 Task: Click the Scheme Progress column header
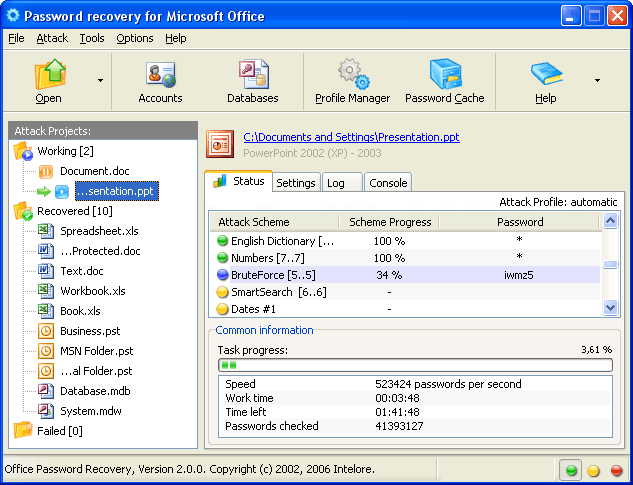point(389,222)
